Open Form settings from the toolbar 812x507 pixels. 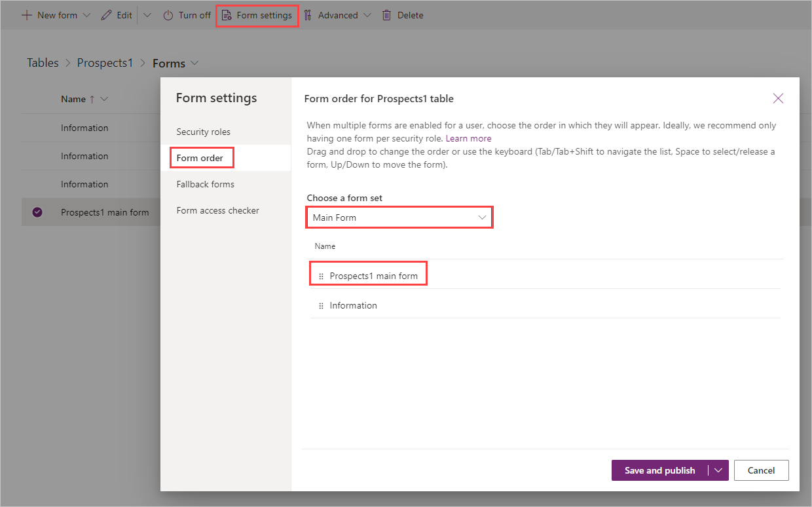click(x=257, y=15)
